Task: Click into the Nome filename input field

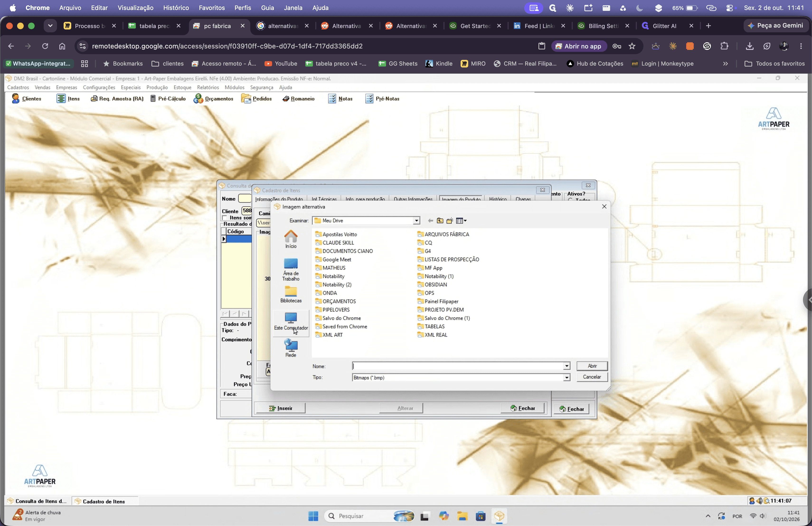Action: click(x=458, y=366)
